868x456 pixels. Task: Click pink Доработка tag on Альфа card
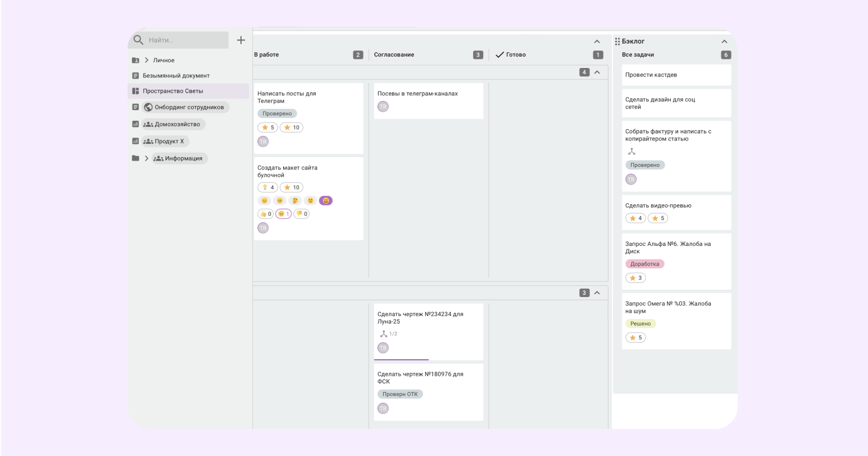click(x=645, y=264)
